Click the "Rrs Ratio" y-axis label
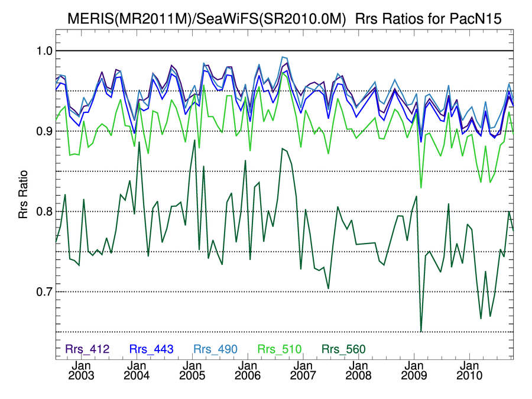The height and width of the screenshot is (399, 532). pyautogui.click(x=23, y=194)
